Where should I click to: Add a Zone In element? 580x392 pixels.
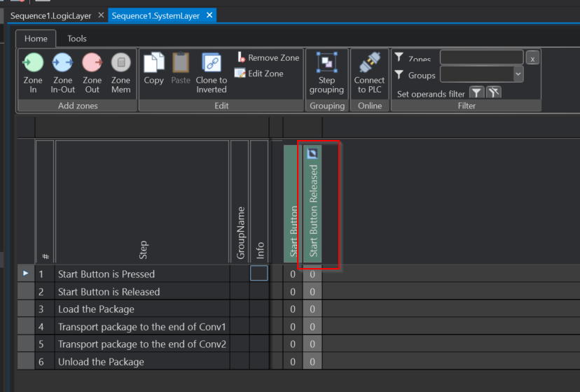33,73
